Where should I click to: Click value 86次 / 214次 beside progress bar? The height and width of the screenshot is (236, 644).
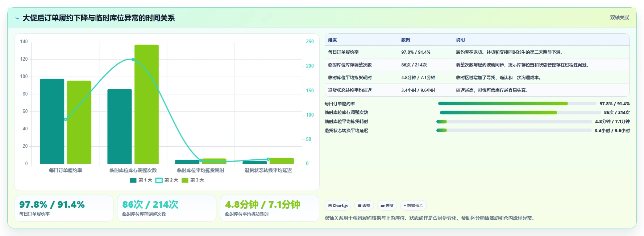tap(617, 113)
